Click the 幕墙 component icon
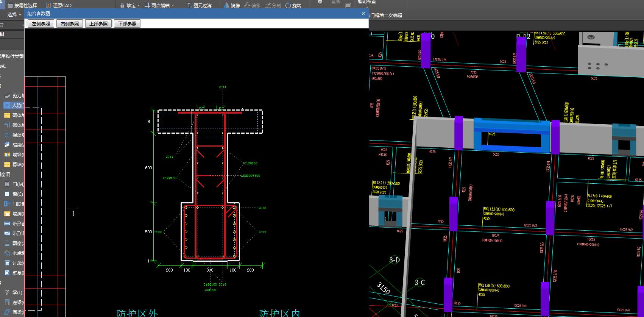Screen dimensions: 644x317 point(7,165)
